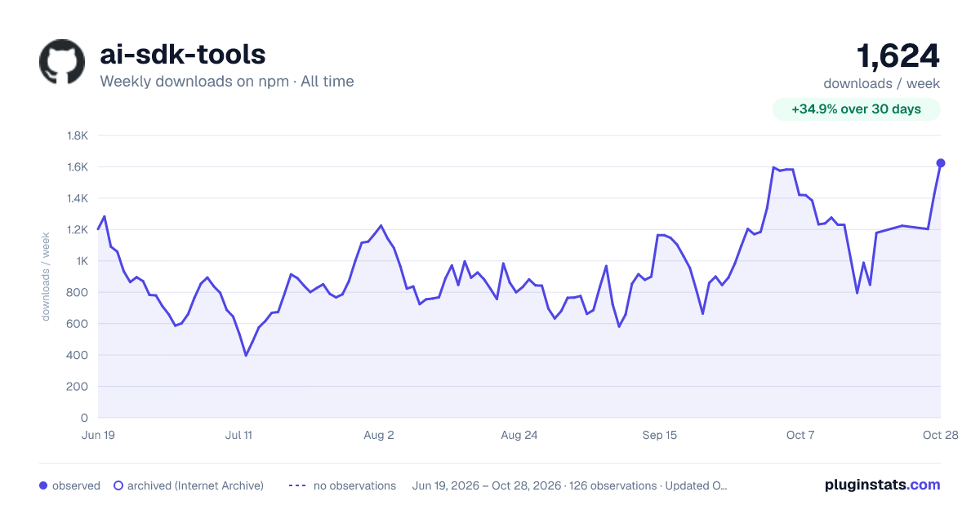Screen dimensions: 980x514
Task: Click the Oct 7 x-axis label
Action: 800,435
